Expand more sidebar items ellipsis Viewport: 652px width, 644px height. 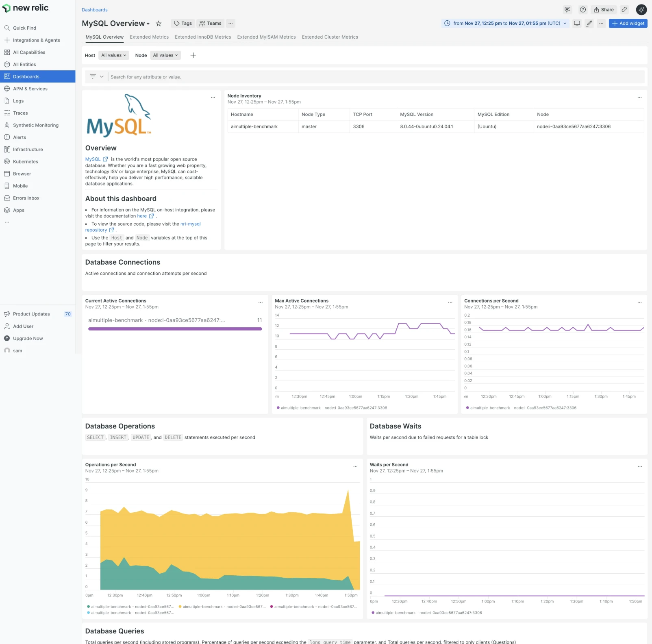click(7, 222)
